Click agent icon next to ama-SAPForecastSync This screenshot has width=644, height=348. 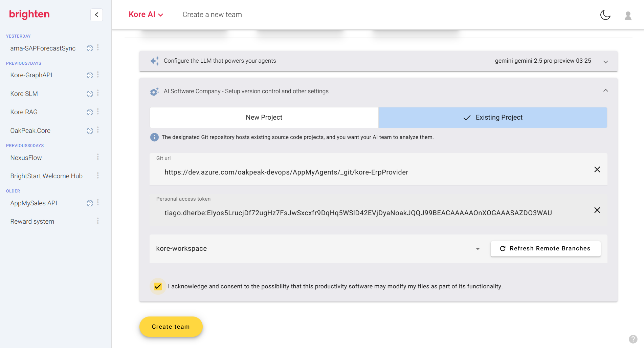[90, 48]
